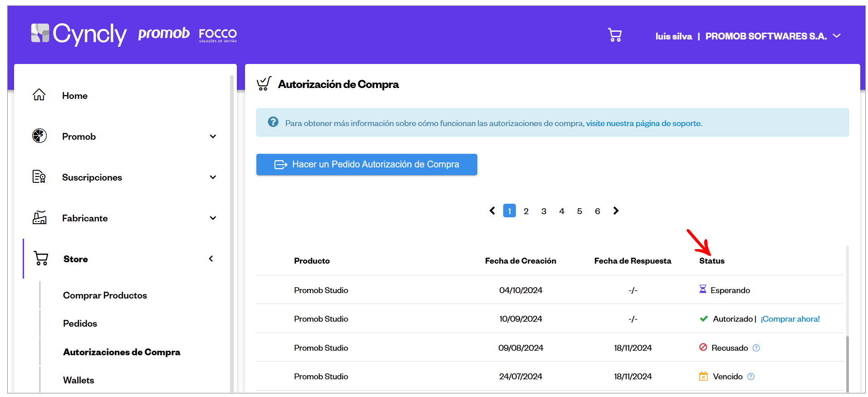Screen dimensions: 868x397
Task: Click the red prohibited icon beside Recusado
Action: pos(703,347)
